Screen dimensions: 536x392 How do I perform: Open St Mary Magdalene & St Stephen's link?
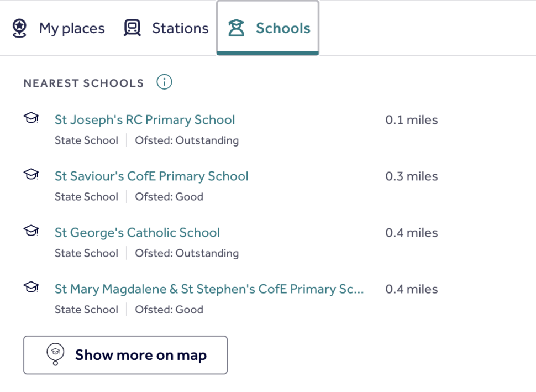click(x=209, y=289)
